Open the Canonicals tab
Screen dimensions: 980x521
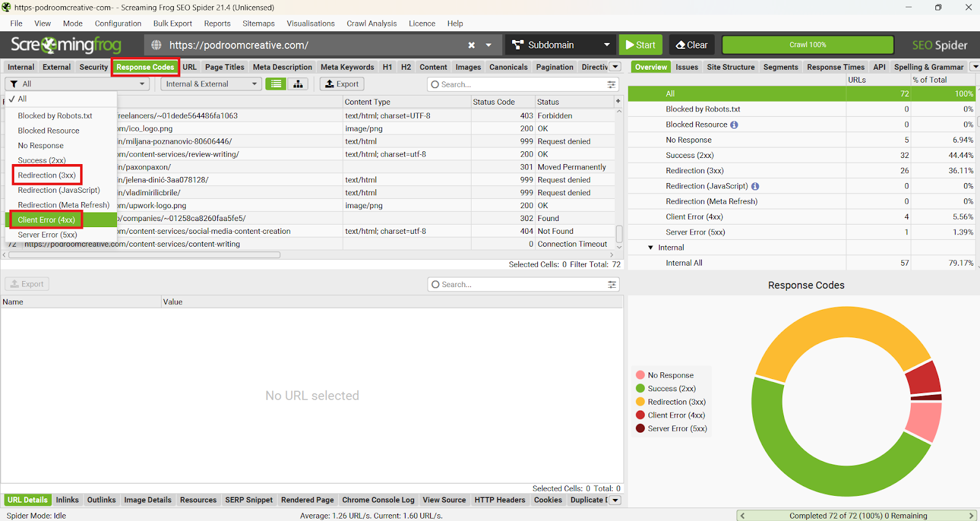[x=508, y=67]
